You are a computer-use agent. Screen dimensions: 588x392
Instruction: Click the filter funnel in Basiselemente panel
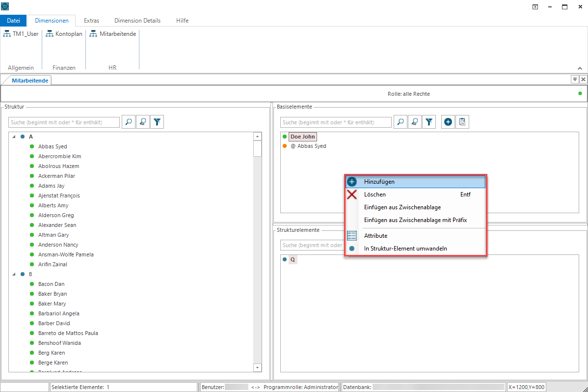click(429, 122)
